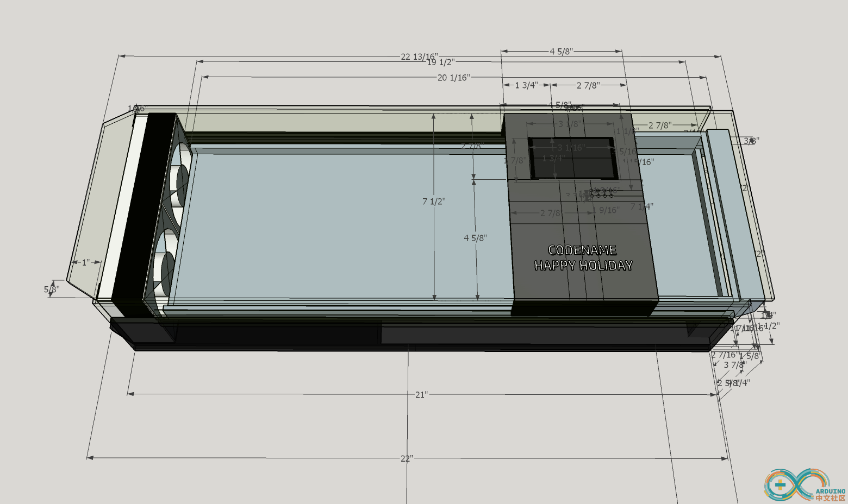The image size is (848, 504).
Task: Select the lower cylindrical speaker on left
Action: pos(164,274)
